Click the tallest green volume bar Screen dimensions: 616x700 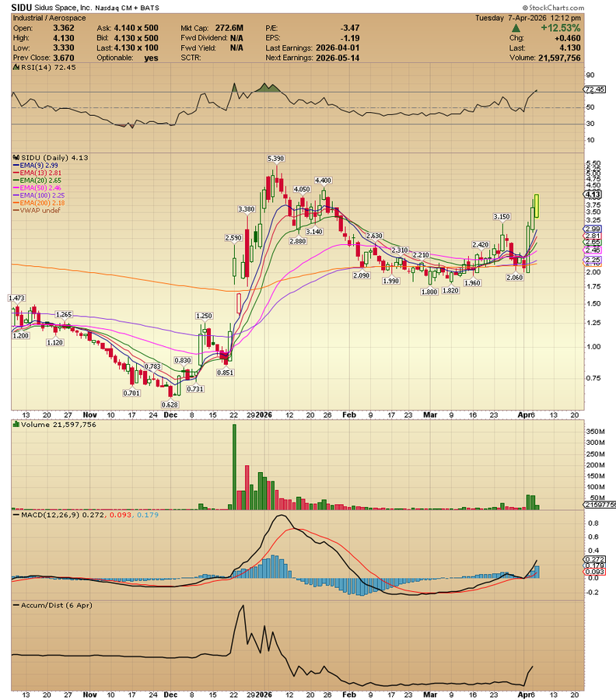click(x=234, y=467)
